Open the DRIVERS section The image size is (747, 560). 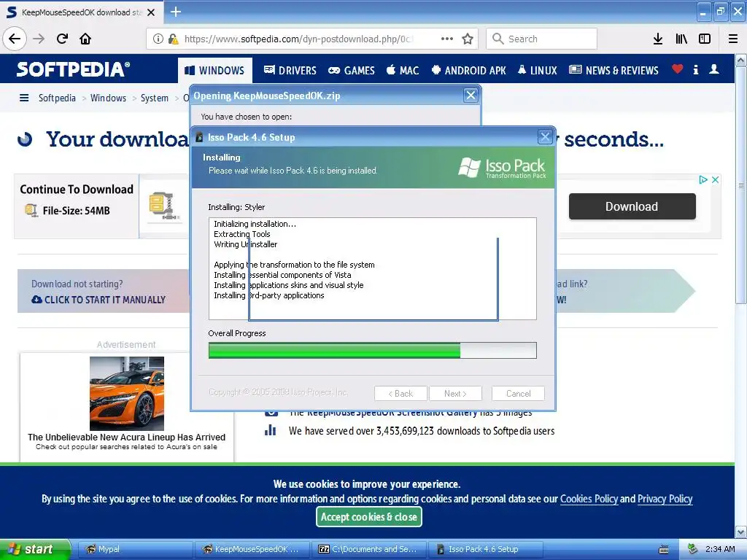pyautogui.click(x=290, y=71)
